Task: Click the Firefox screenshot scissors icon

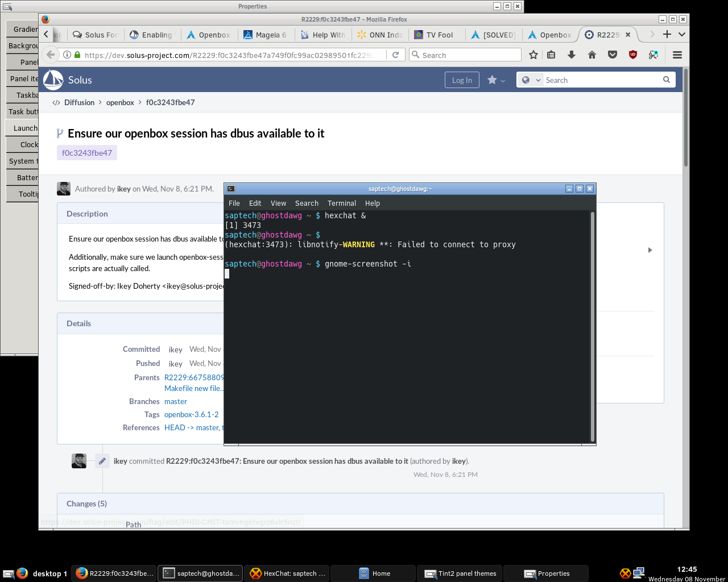Action: [653, 55]
